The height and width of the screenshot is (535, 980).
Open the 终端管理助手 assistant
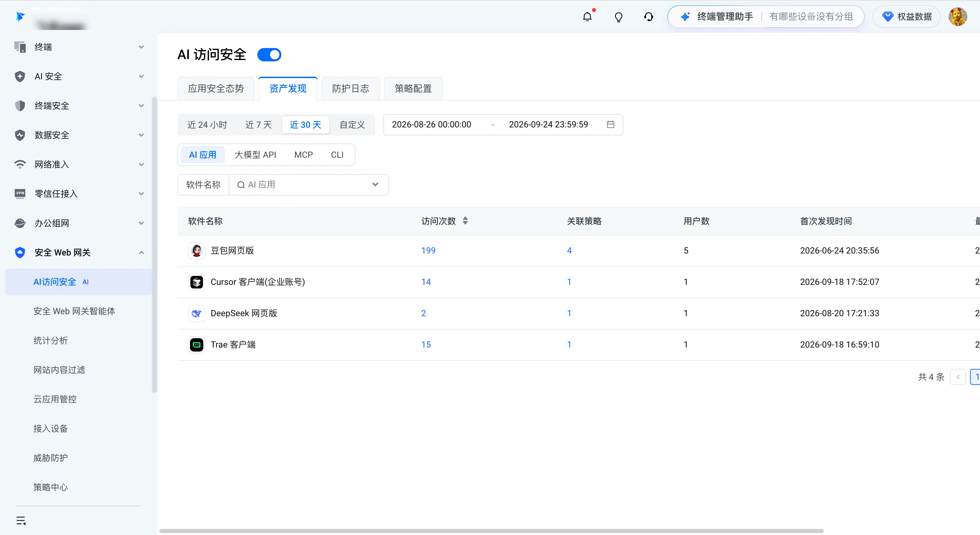tap(765, 17)
